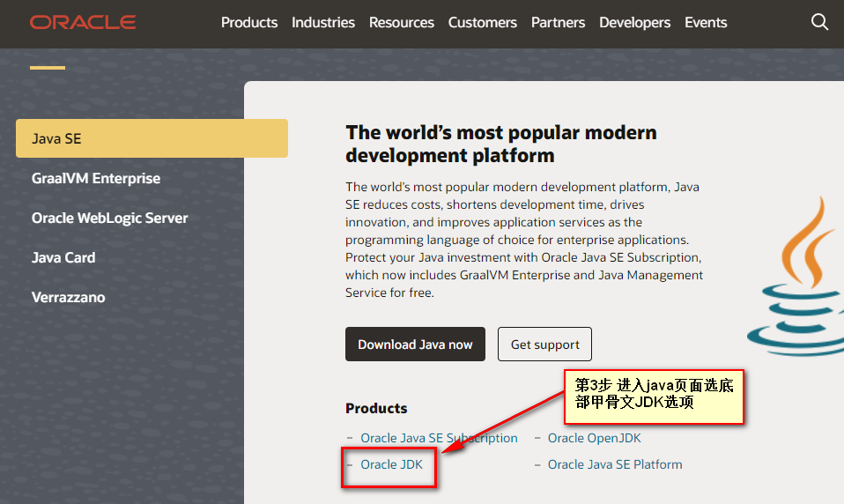This screenshot has height=504, width=844.
Task: Select Java Card in the sidebar
Action: pos(63,257)
